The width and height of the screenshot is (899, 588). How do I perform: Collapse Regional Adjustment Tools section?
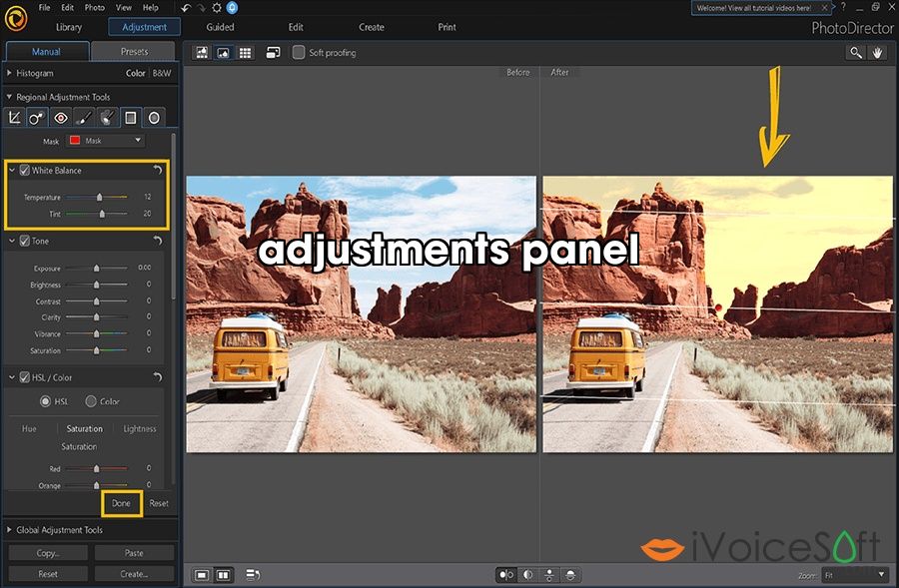[9, 97]
